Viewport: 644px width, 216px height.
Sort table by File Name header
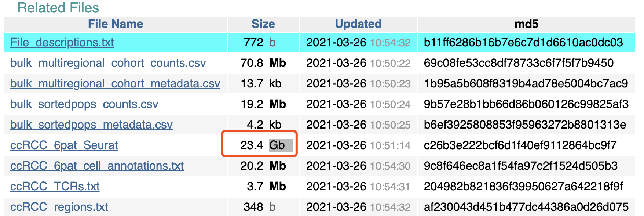click(116, 24)
